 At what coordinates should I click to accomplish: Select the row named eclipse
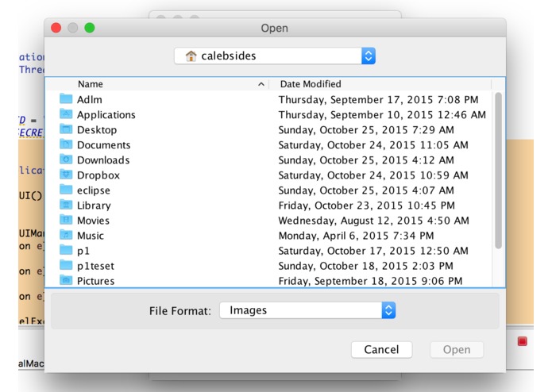tap(269, 190)
